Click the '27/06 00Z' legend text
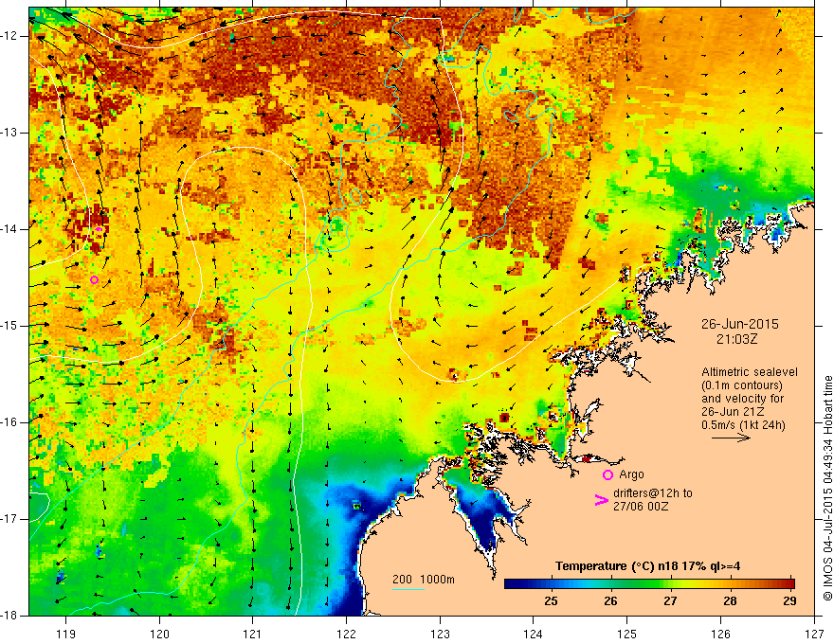 click(x=641, y=507)
